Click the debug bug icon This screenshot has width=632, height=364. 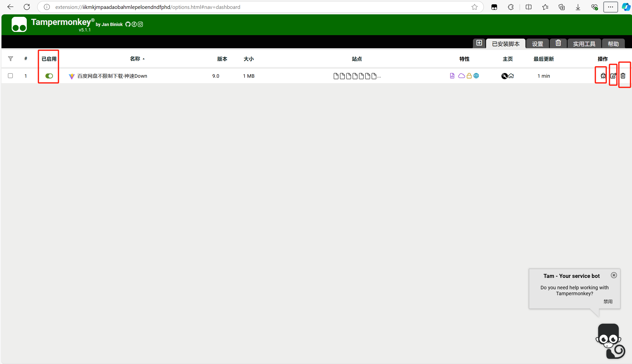pos(603,76)
